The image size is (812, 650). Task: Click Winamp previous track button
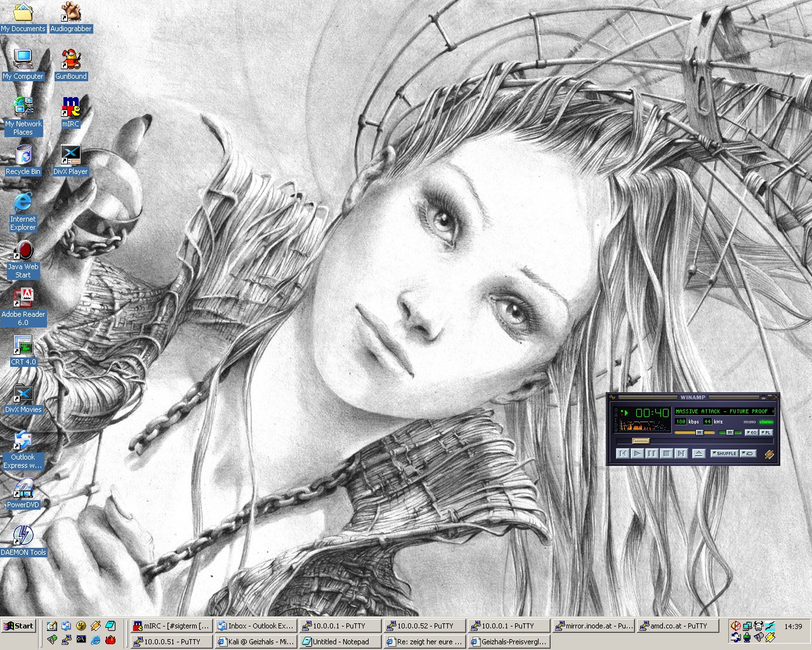(623, 454)
